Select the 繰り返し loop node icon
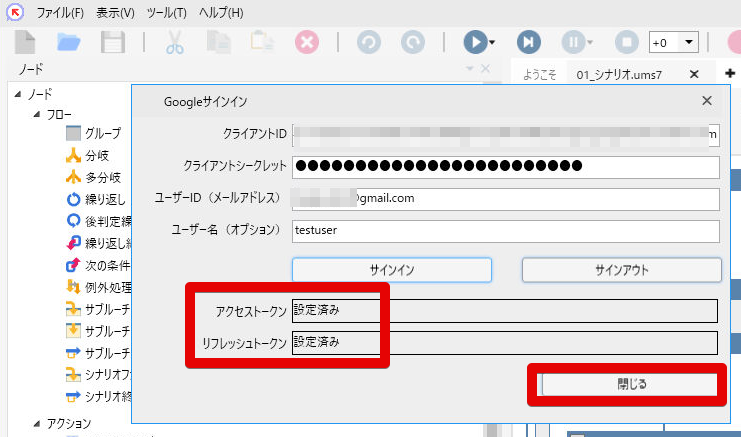741x437 pixels. pyautogui.click(x=73, y=199)
